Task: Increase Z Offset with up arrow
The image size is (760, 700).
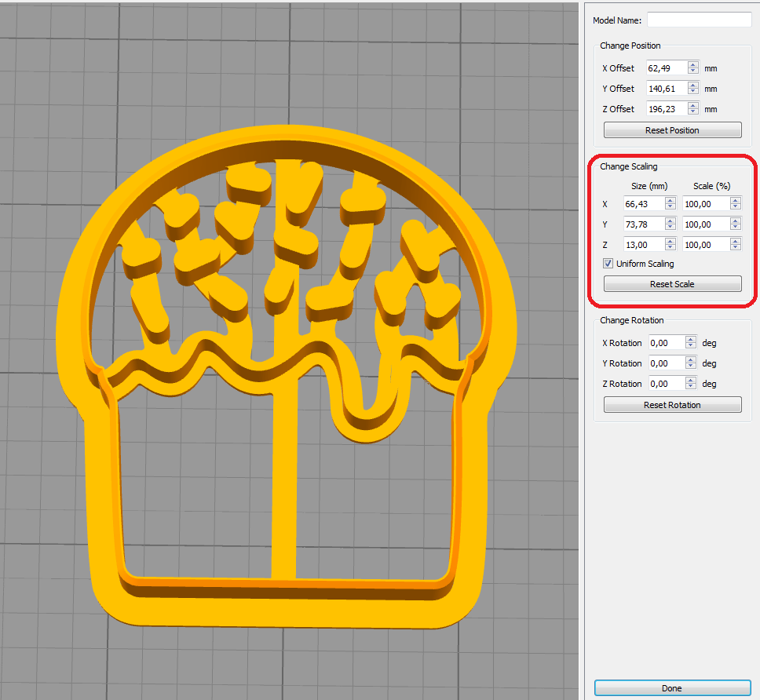Action: 693,106
